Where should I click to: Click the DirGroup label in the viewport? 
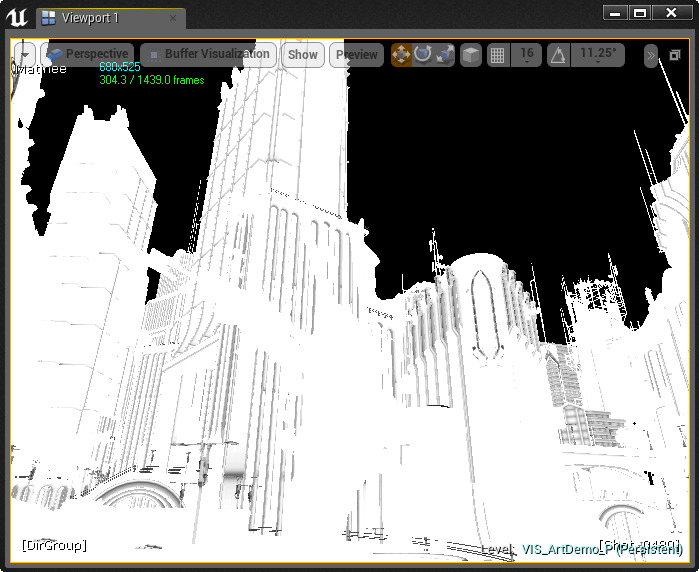click(54, 545)
